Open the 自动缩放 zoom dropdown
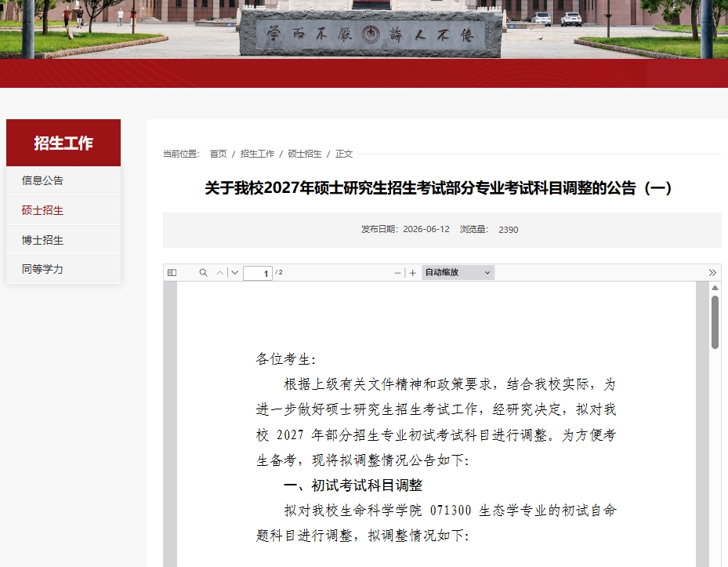The image size is (728, 567). coord(458,272)
